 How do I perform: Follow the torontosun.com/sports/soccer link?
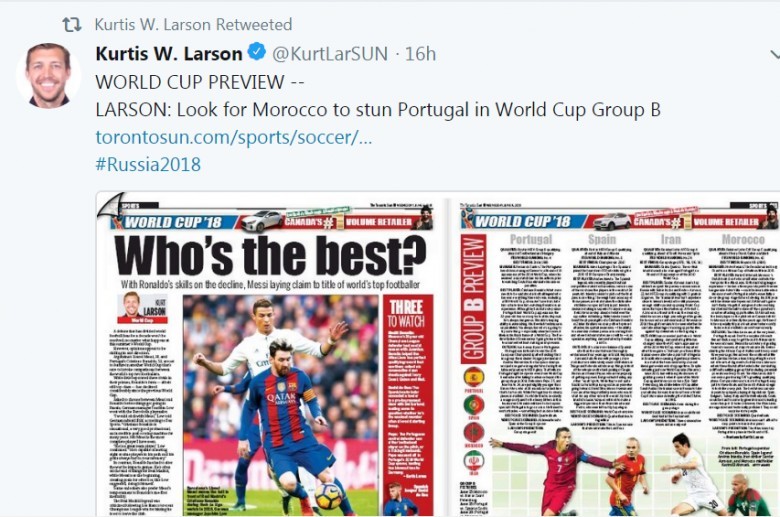234,137
